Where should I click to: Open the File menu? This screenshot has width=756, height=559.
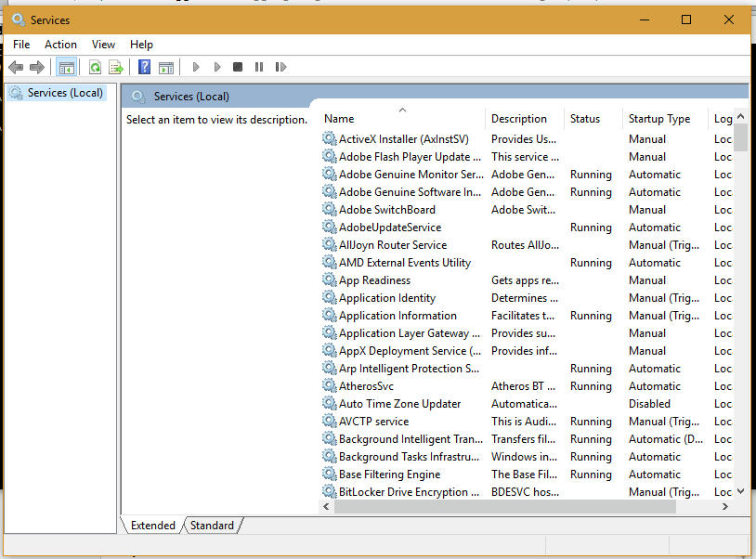(21, 45)
